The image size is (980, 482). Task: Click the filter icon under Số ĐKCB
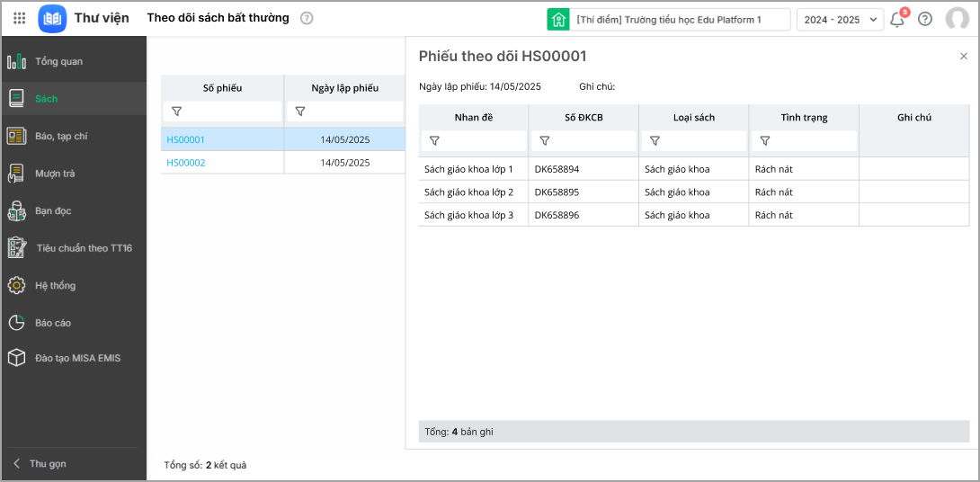pyautogui.click(x=545, y=141)
